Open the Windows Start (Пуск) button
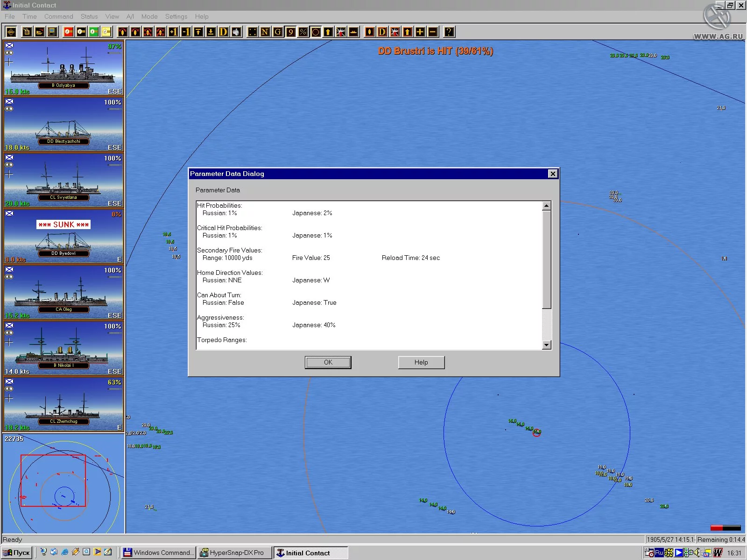This screenshot has width=747, height=560. tap(17, 553)
